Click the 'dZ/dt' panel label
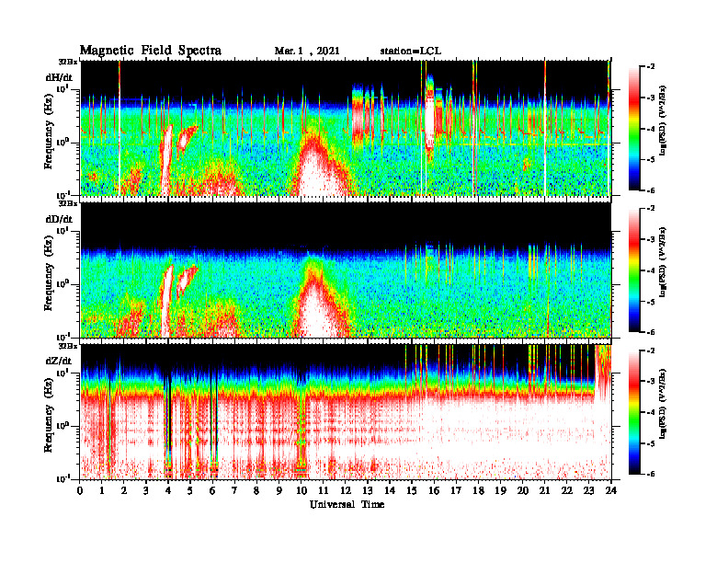 (59, 361)
